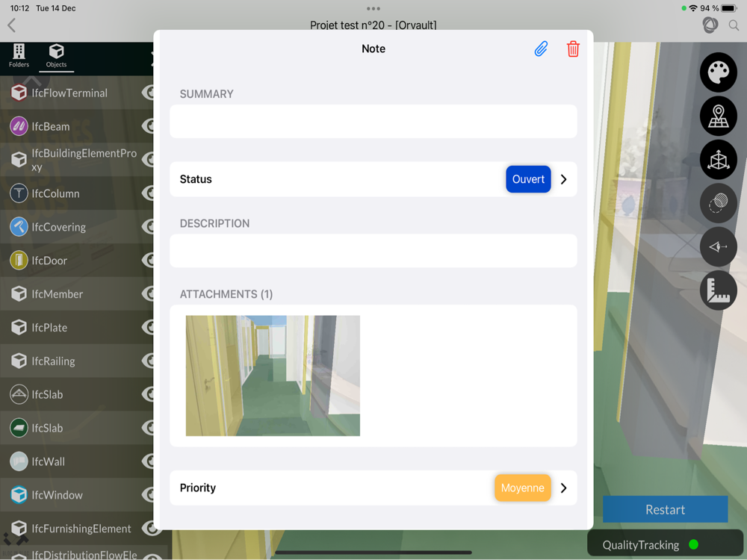Click in the Summary input field
The width and height of the screenshot is (747, 560).
[373, 122]
